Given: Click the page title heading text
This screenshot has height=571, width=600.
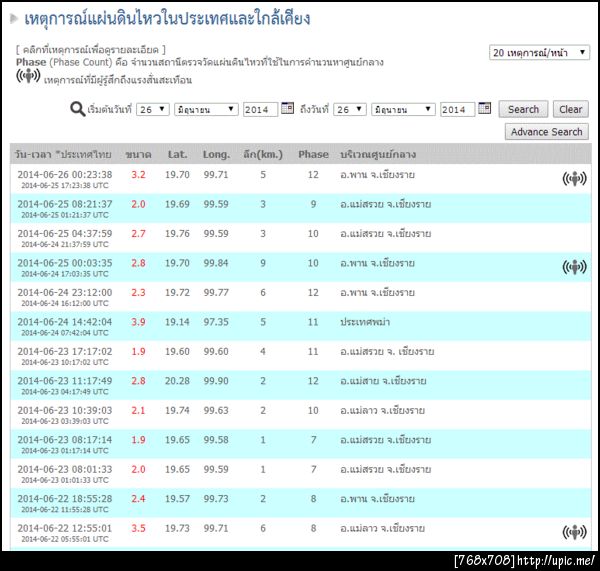Looking at the screenshot, I should pyautogui.click(x=167, y=18).
